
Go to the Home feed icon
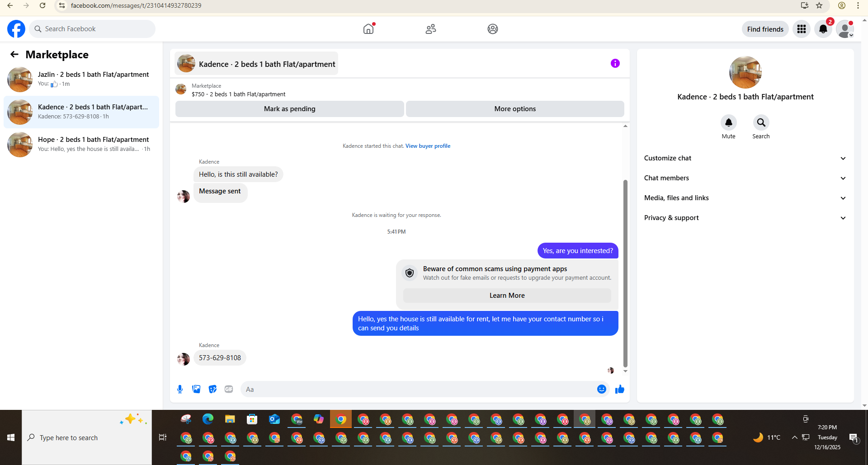click(368, 29)
